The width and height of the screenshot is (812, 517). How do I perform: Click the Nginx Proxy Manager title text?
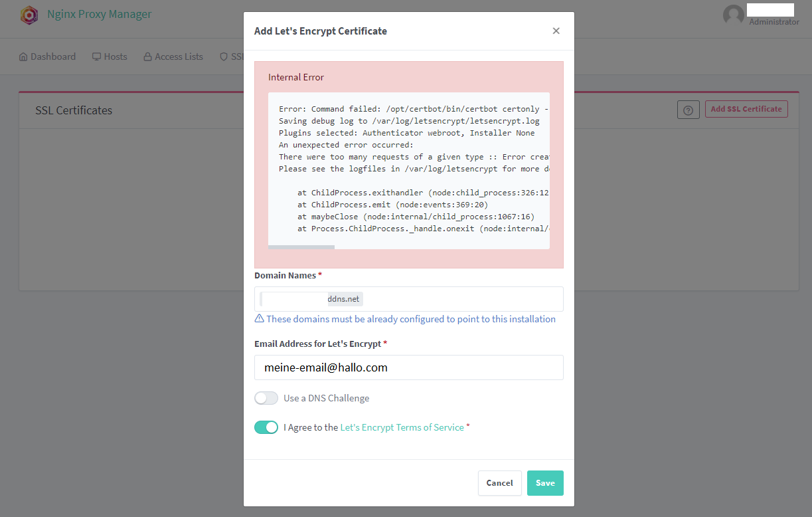point(99,14)
